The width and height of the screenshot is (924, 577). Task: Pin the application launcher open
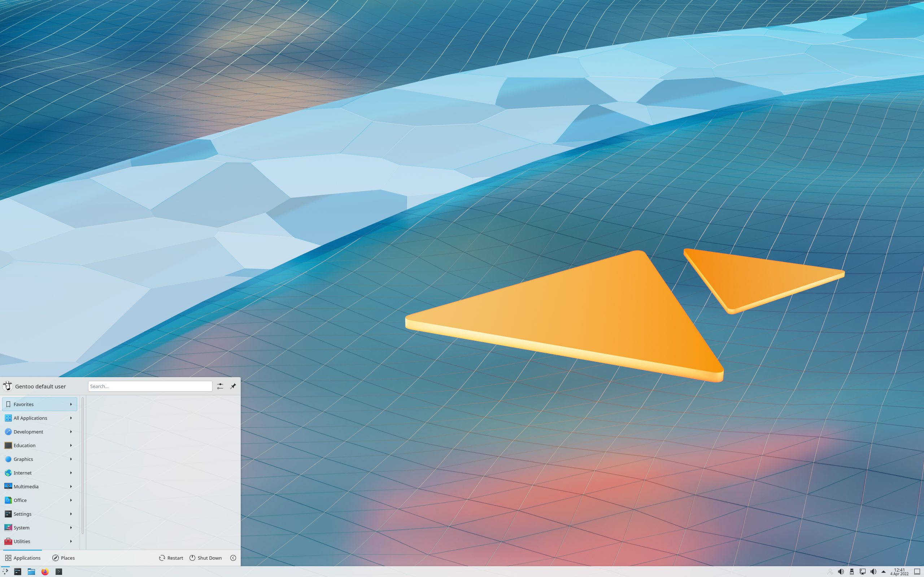click(233, 386)
